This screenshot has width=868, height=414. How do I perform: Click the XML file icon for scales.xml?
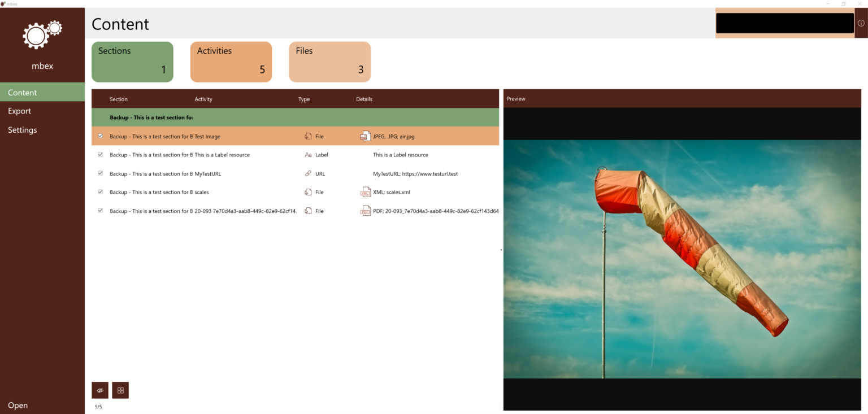click(366, 192)
